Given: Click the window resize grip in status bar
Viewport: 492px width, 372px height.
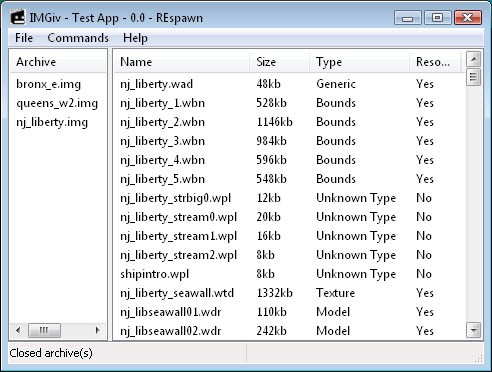Looking at the screenshot, I should (x=479, y=358).
